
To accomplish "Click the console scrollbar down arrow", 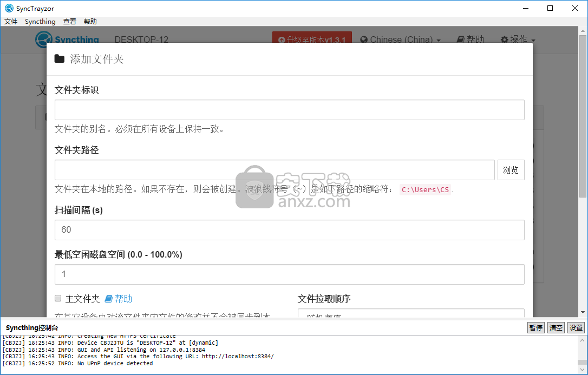I will (582, 369).
